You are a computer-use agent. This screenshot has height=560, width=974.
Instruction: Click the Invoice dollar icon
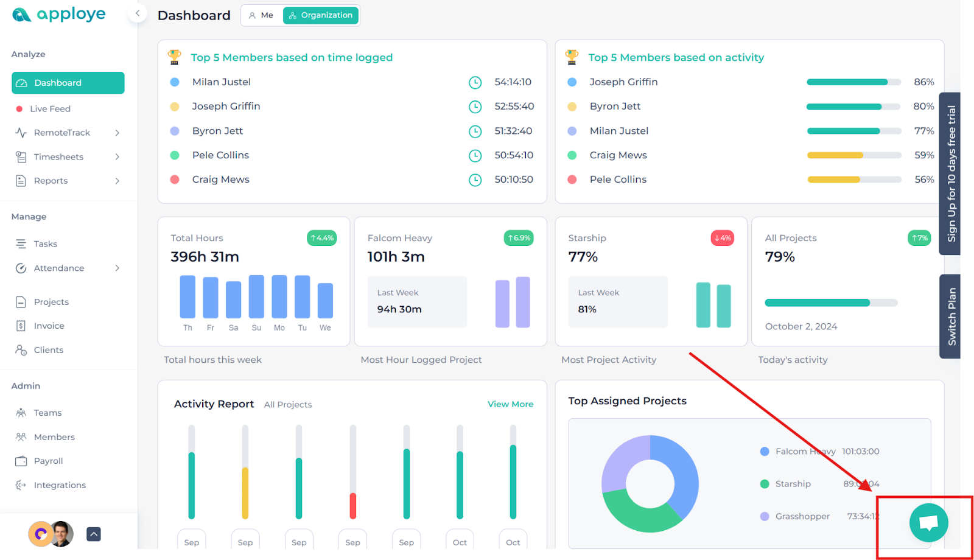(21, 326)
